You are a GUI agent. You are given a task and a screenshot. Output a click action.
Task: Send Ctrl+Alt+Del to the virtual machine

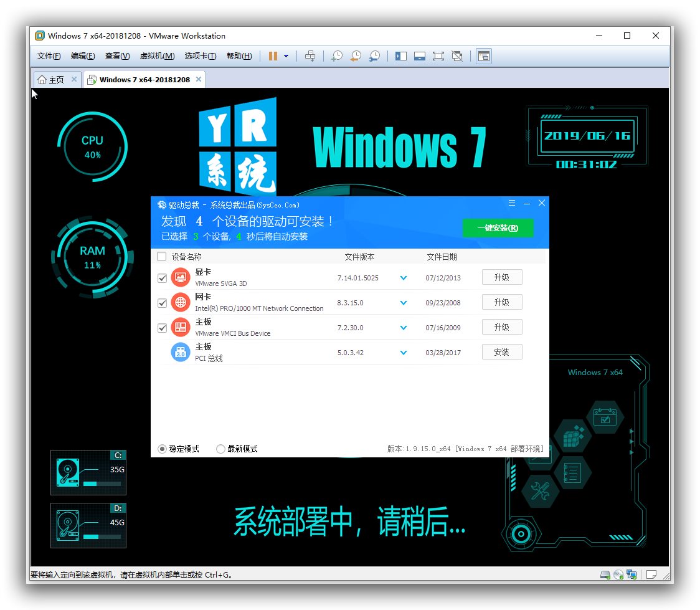(x=310, y=56)
